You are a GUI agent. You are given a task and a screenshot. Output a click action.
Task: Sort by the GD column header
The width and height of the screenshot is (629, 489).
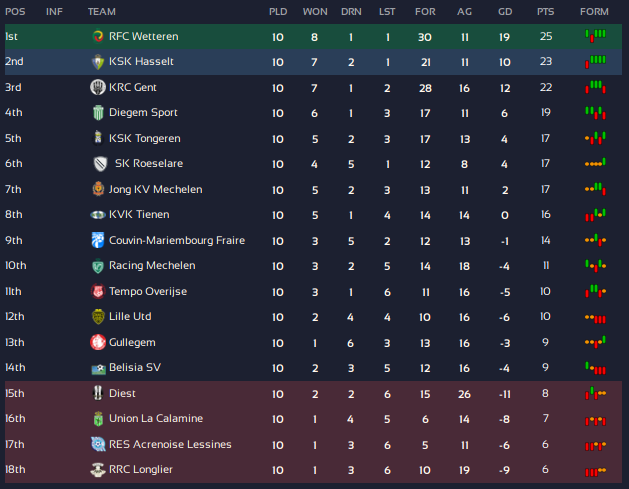505,12
